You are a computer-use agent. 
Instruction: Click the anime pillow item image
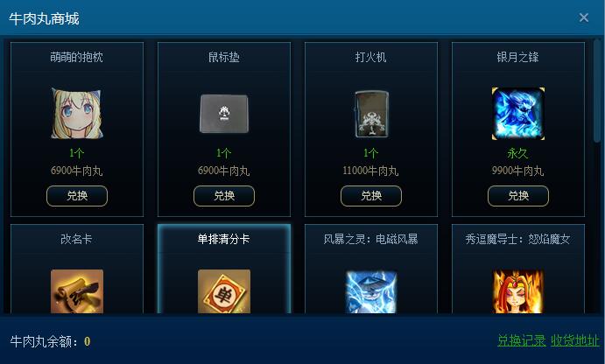click(x=77, y=114)
